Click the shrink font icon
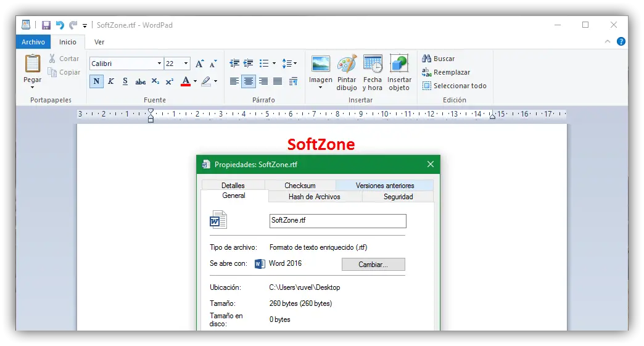 (213, 64)
